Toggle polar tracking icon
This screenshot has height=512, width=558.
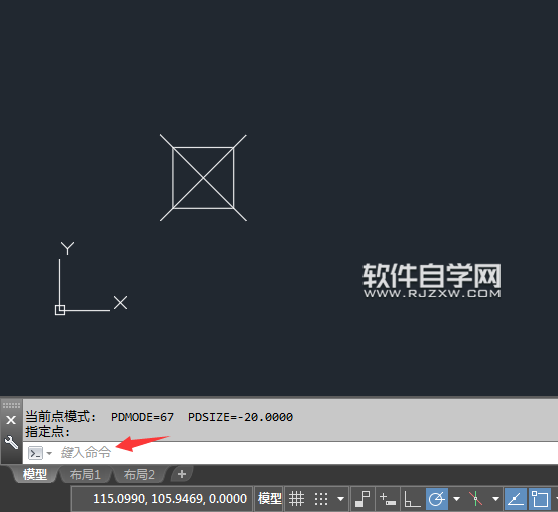(437, 498)
